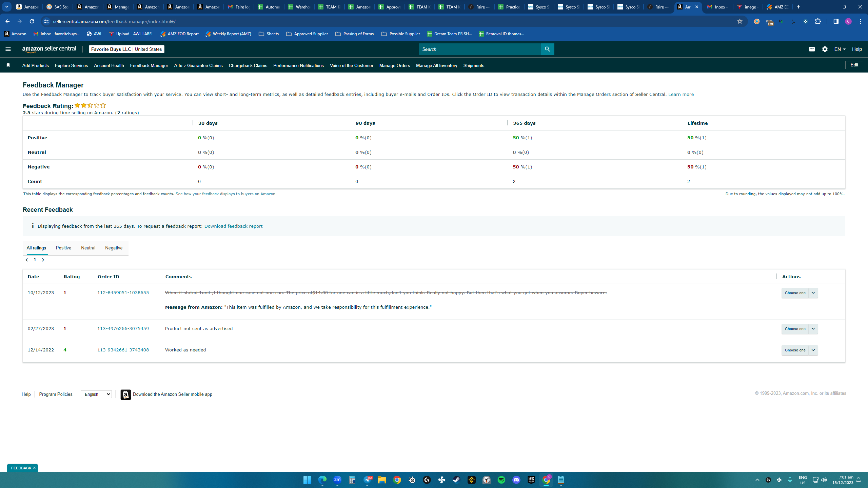Show hidden system tray icons

[x=757, y=480]
